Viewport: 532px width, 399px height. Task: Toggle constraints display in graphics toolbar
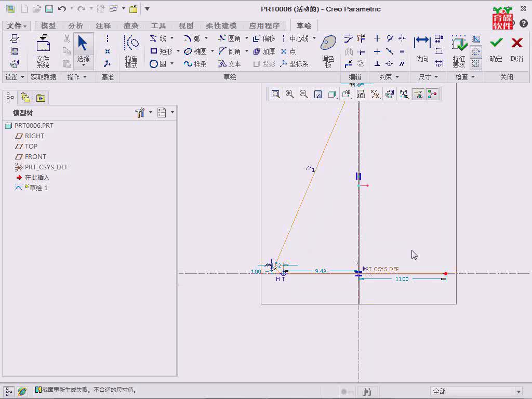pos(419,94)
